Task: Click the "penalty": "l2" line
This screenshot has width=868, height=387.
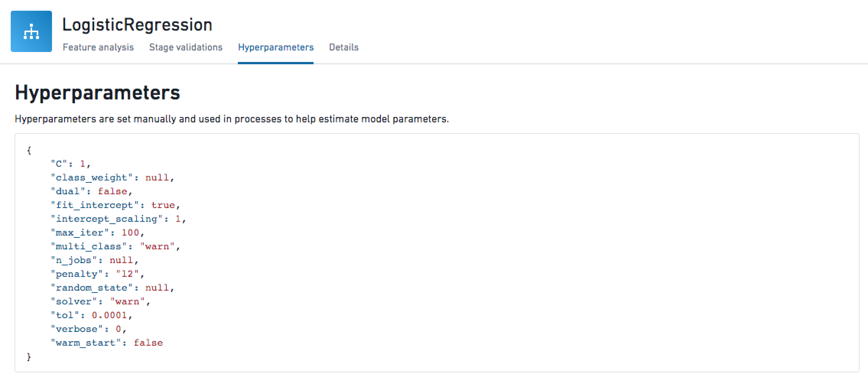Action: (98, 274)
